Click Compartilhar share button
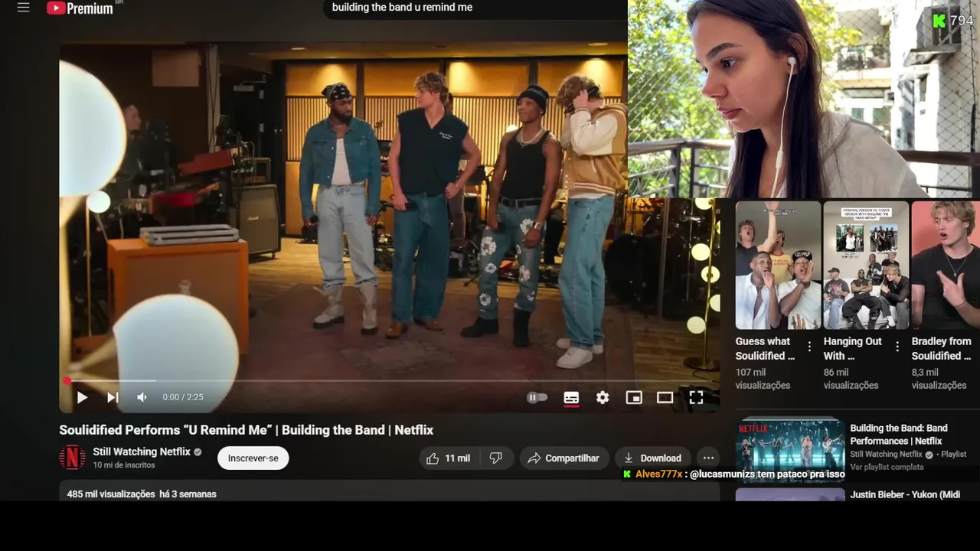 [564, 458]
